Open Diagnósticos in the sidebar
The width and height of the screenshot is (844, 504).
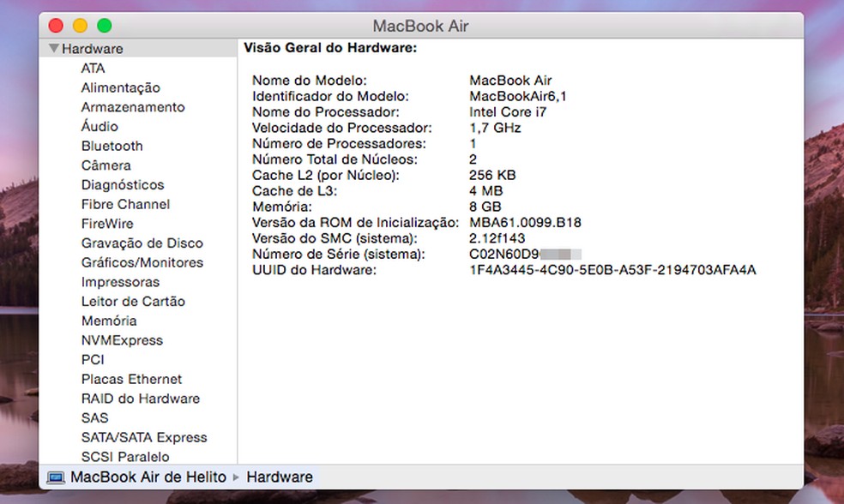pyautogui.click(x=123, y=184)
